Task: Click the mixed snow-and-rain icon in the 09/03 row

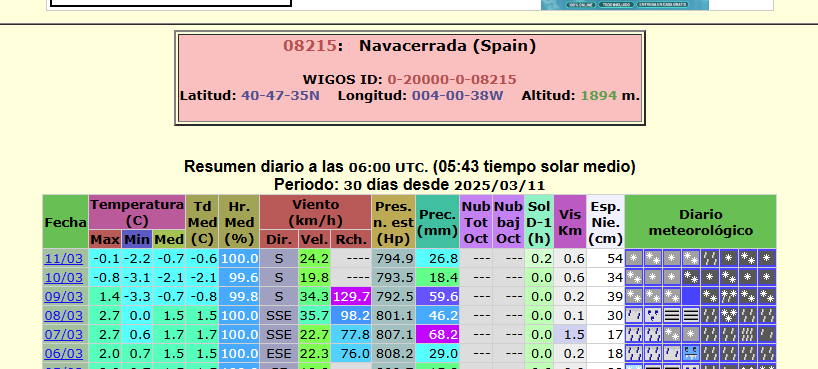Action: [x=729, y=296]
